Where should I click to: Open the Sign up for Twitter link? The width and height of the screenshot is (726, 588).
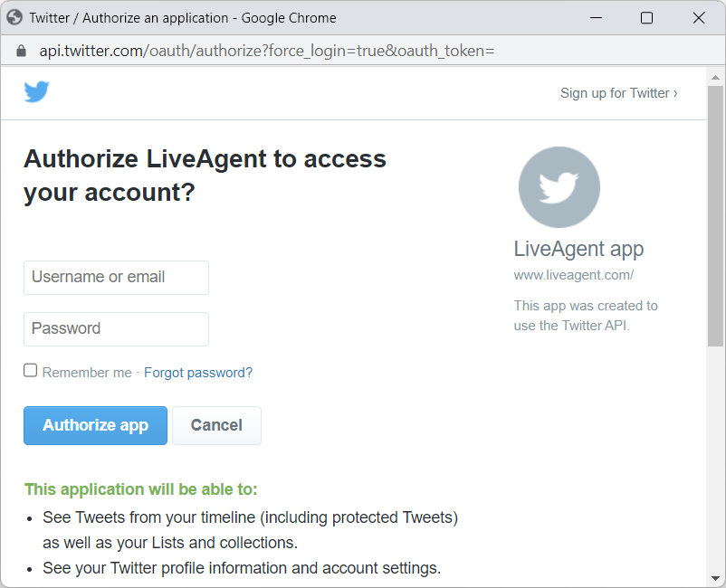618,93
